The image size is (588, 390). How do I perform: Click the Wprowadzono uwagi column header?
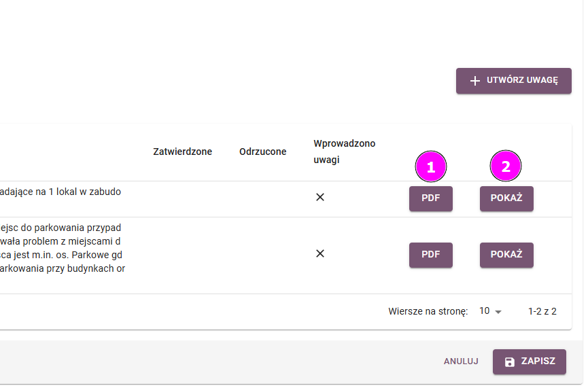344,152
